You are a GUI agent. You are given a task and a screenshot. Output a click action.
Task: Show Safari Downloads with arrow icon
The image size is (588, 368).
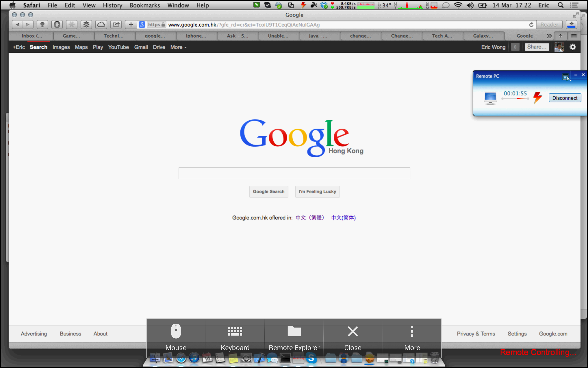(571, 25)
